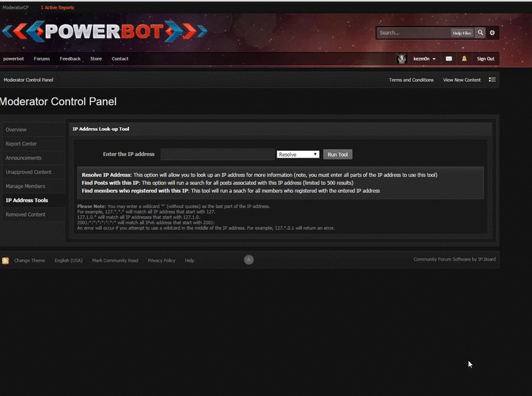
Task: Click the back-to-top arrow circle
Action: (x=249, y=260)
